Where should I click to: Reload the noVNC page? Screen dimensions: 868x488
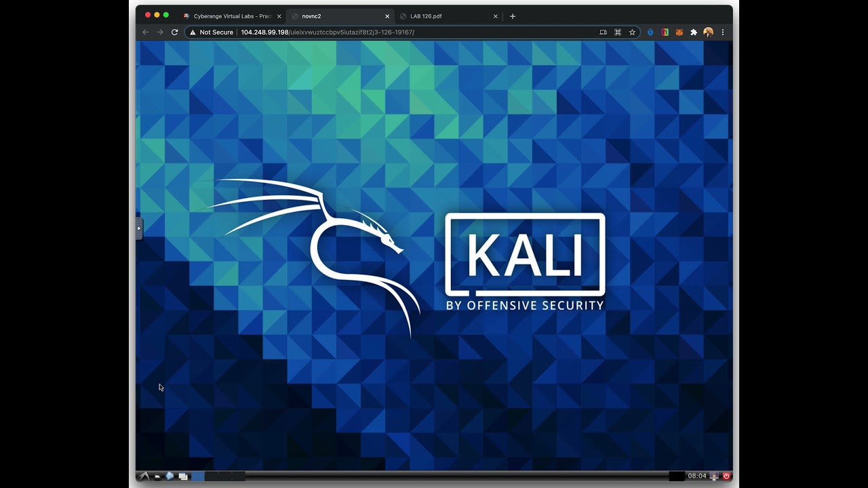(x=175, y=32)
